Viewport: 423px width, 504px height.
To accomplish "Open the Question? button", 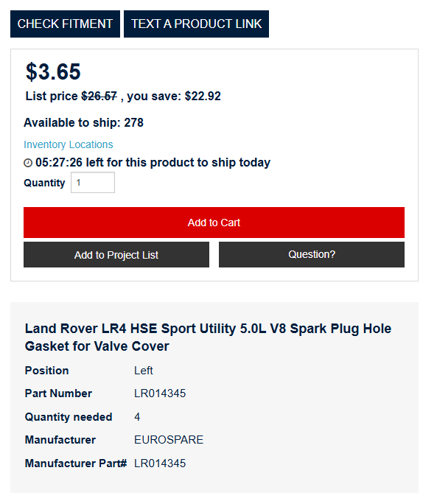I will pos(312,254).
